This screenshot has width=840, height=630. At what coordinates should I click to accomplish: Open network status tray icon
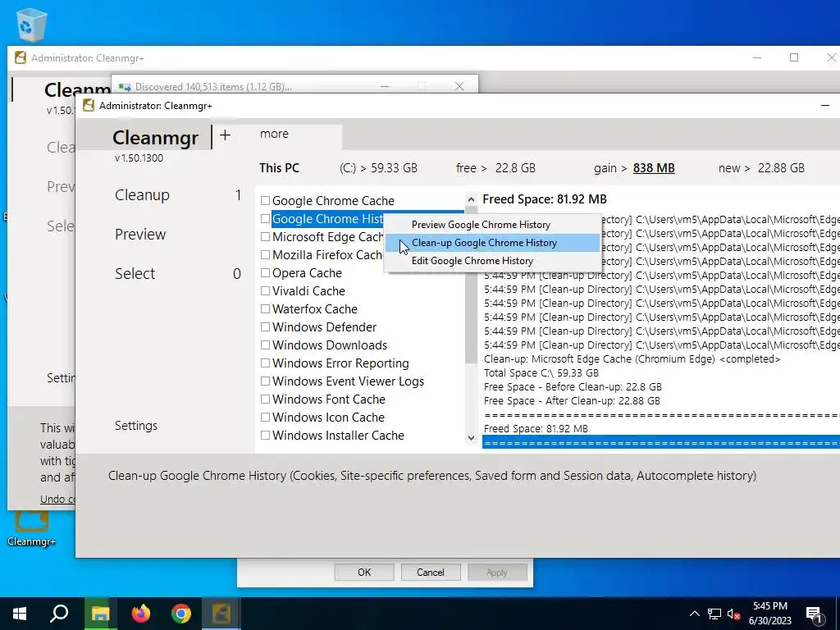[714, 614]
